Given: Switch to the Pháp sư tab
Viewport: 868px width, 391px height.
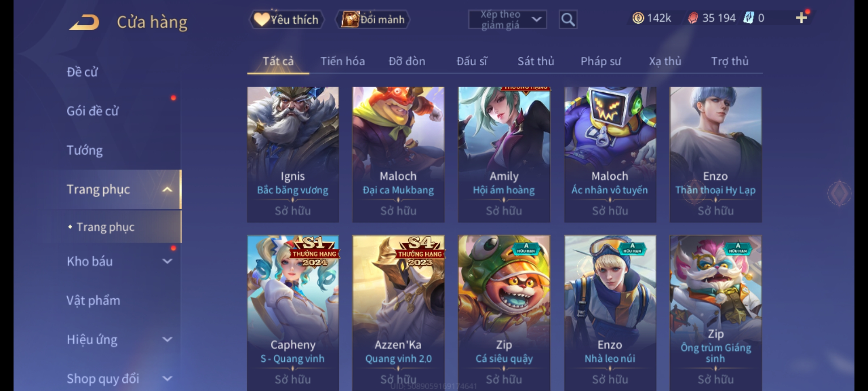Looking at the screenshot, I should [x=601, y=61].
